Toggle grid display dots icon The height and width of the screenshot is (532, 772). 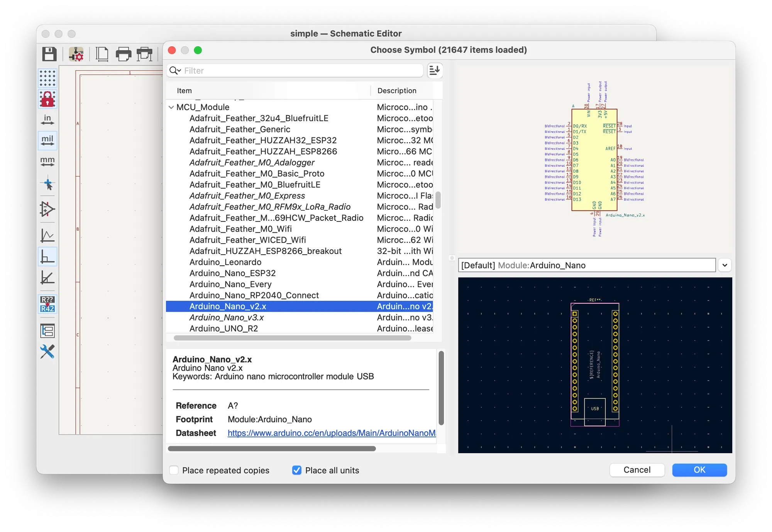coord(47,78)
